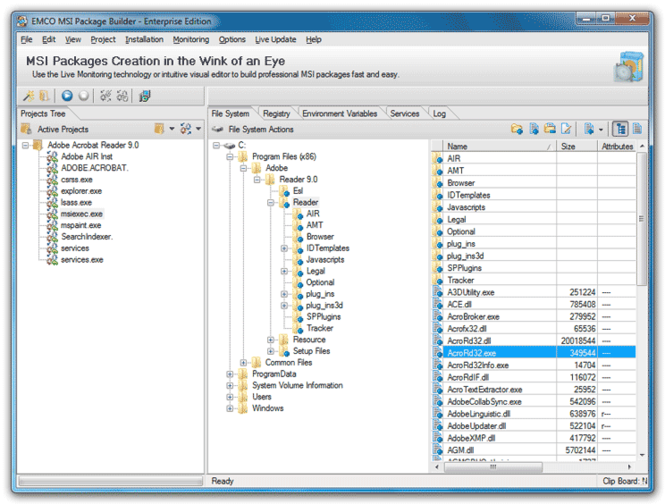
Task: Click the first gear-arrows icon in the main toolbar
Action: tap(106, 96)
